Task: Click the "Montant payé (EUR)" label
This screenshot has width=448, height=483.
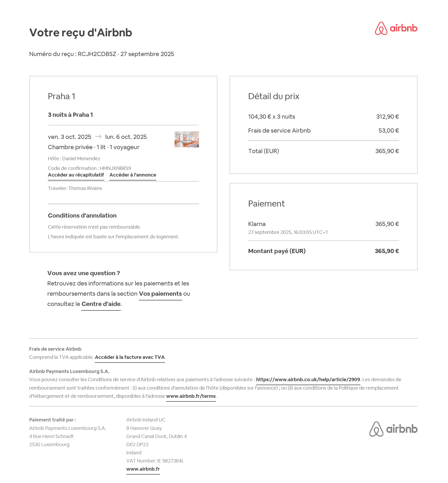Action: (x=277, y=251)
